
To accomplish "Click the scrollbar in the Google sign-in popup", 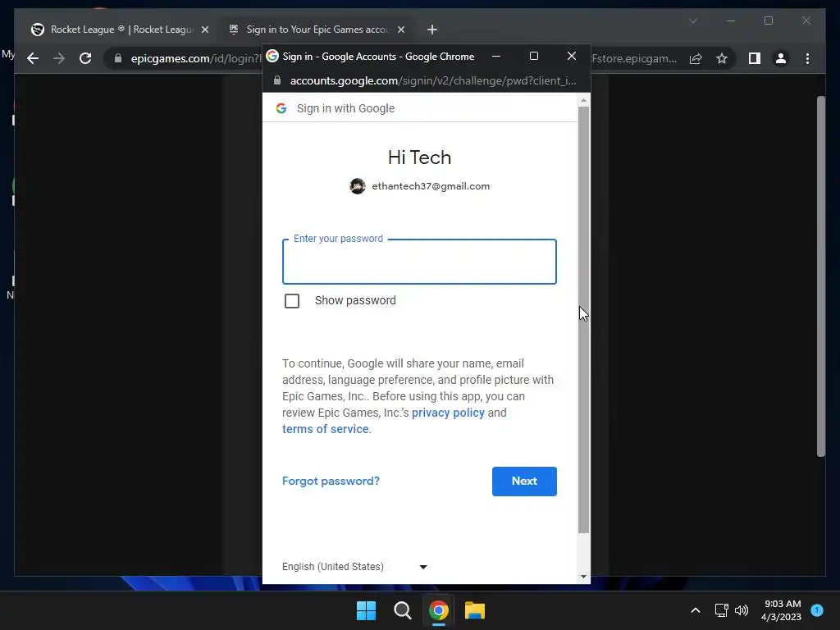I will coord(583,319).
